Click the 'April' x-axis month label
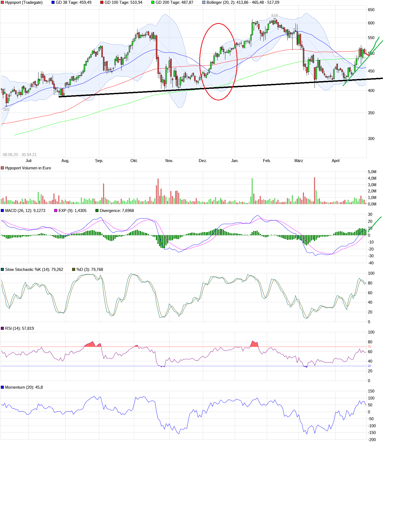Screen dimensions: 407x532 (336, 161)
